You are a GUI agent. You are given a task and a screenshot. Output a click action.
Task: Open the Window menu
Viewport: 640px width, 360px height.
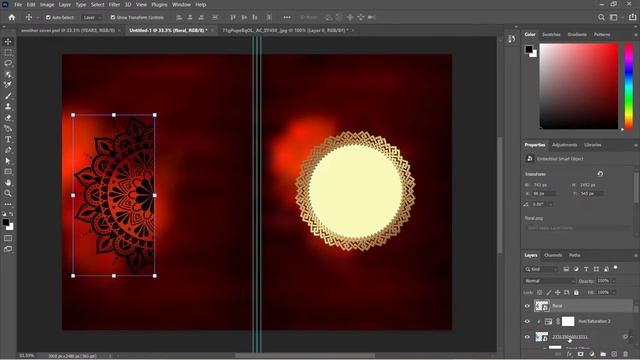point(181,4)
